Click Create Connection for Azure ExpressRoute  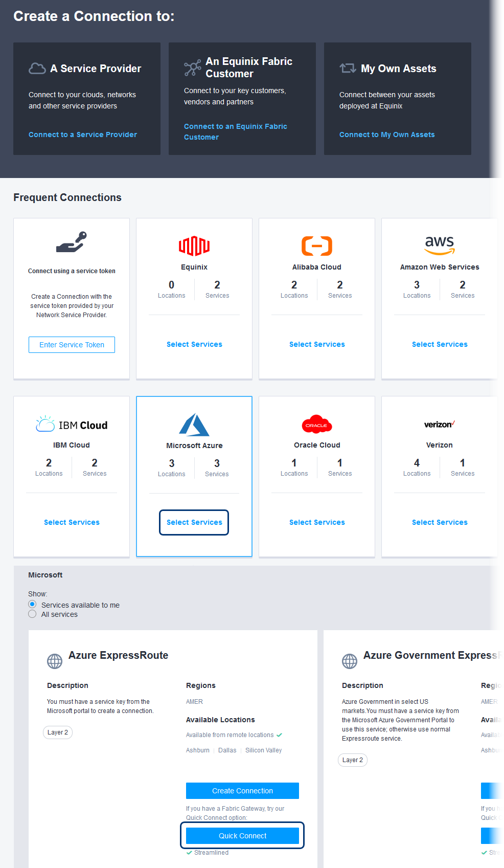(x=242, y=791)
